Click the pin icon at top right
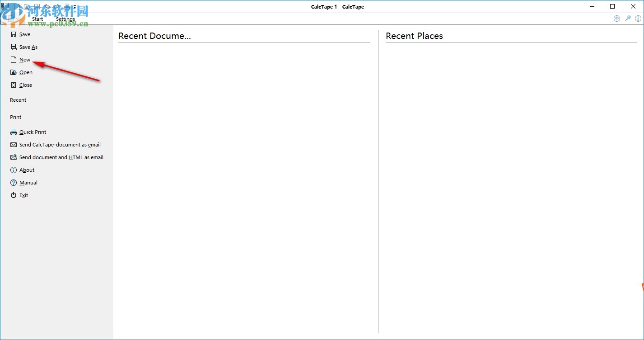Image resolution: width=644 pixels, height=340 pixels. (x=628, y=19)
